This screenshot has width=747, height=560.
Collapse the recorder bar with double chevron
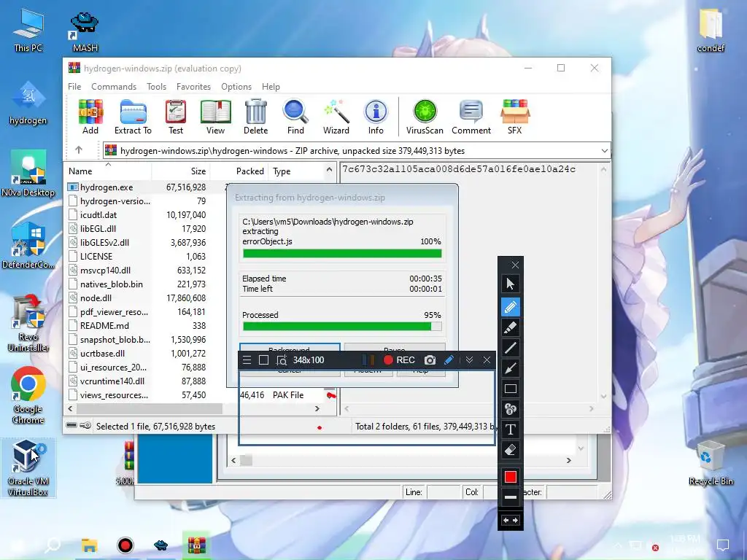pos(469,360)
